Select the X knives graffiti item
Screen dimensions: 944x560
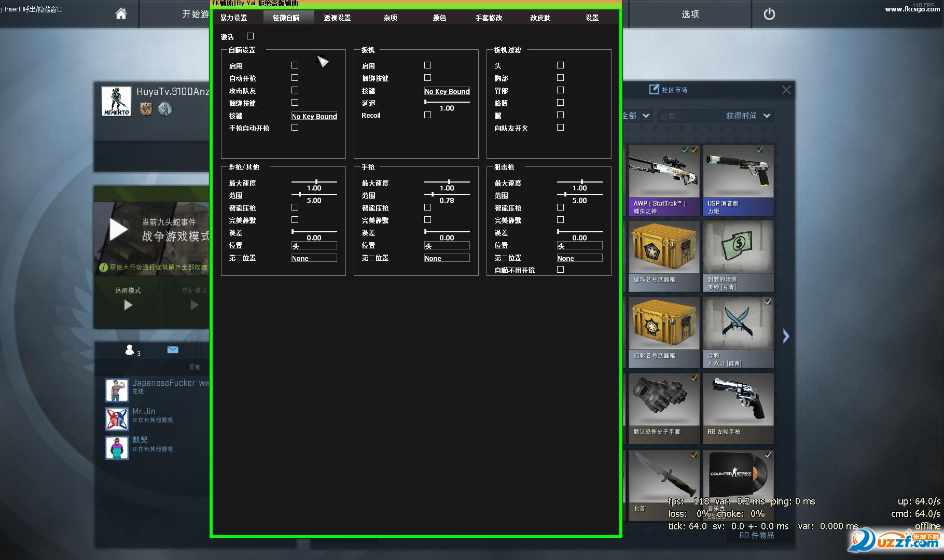click(x=738, y=332)
